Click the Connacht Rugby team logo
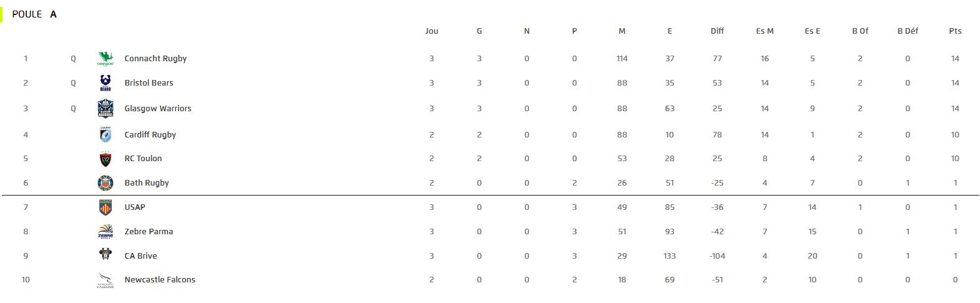The image size is (980, 303). tap(106, 59)
